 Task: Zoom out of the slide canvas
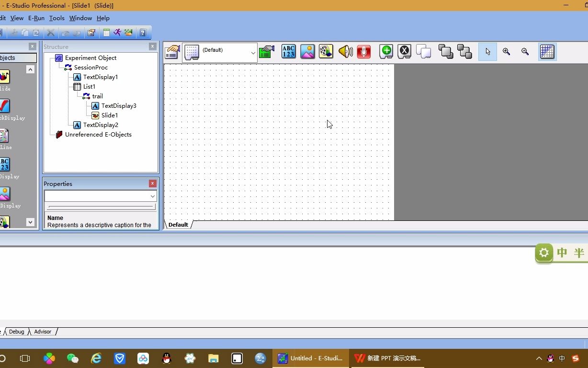(525, 52)
